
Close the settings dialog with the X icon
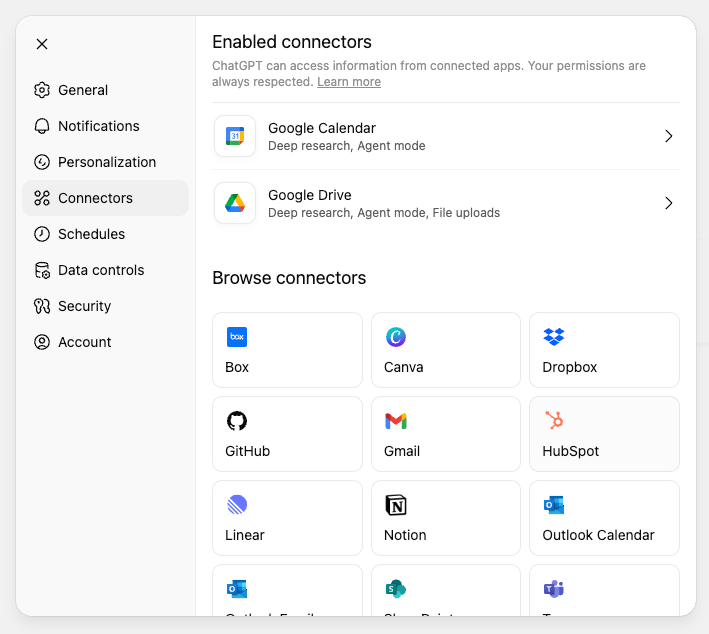[42, 44]
